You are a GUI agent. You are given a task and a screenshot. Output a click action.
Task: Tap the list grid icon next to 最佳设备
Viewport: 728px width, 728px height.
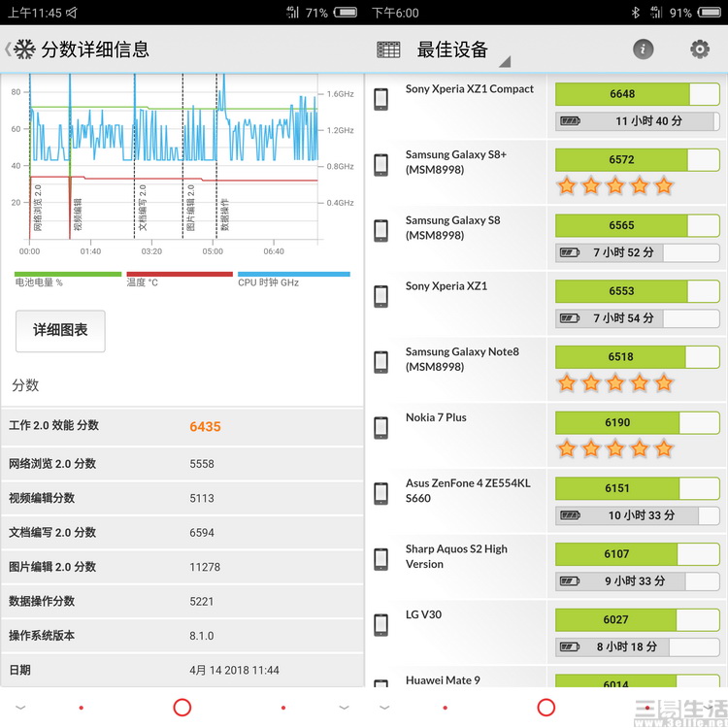click(x=388, y=50)
